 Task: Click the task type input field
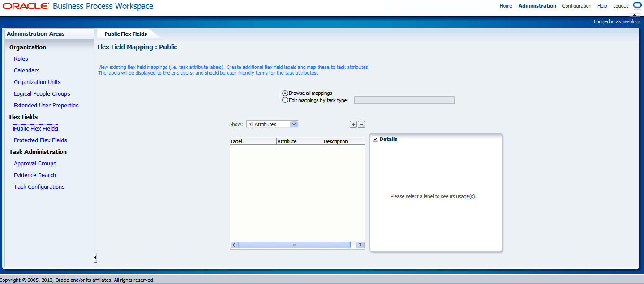pos(404,100)
